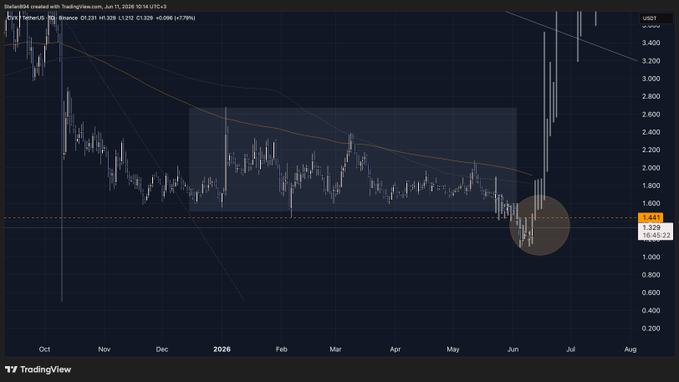Select the highlighted ellipse drawing near June
679x382 pixels.
click(540, 225)
